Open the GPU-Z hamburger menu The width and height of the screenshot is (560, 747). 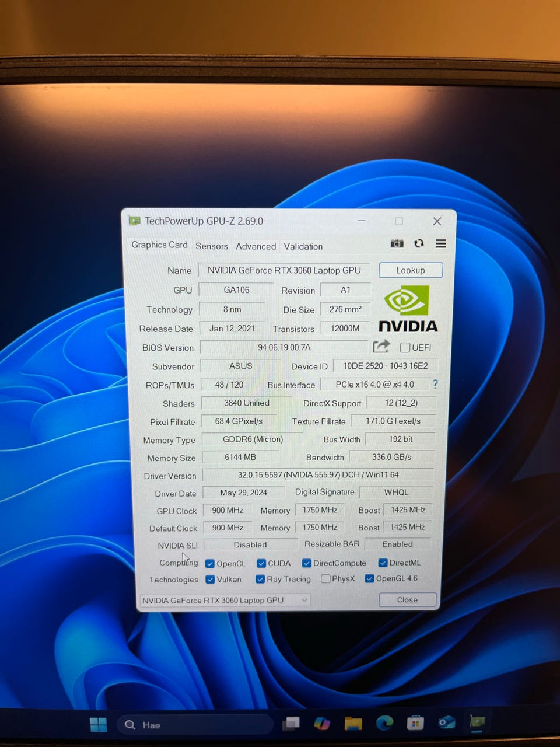click(x=441, y=243)
